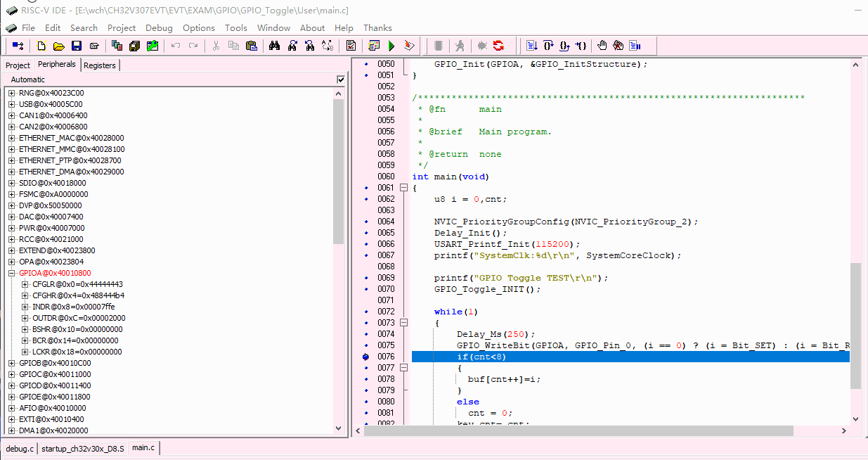Select the ETHERNET_MAC@0x40028000 tree row

[x=72, y=138]
